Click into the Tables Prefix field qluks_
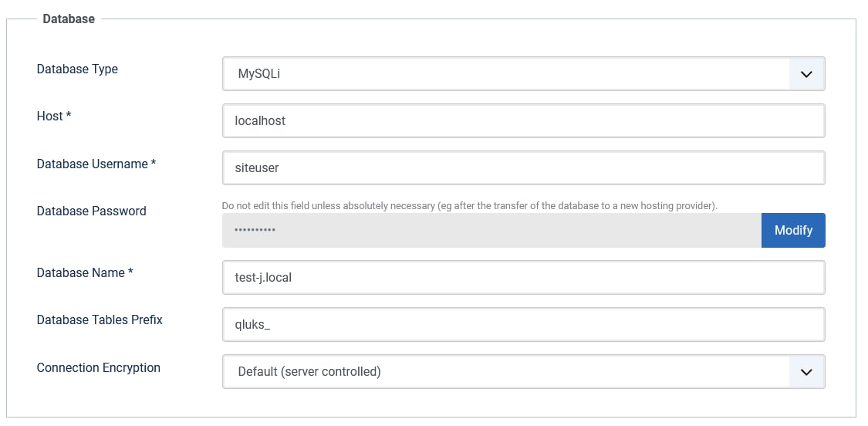The height and width of the screenshot is (426, 868). (x=523, y=325)
